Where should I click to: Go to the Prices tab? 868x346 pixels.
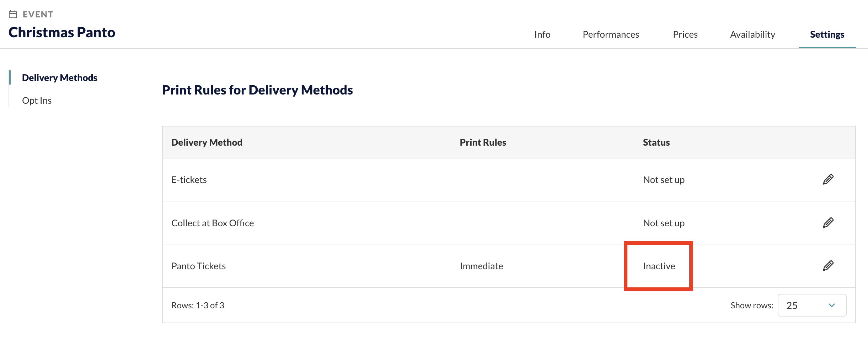click(x=685, y=34)
